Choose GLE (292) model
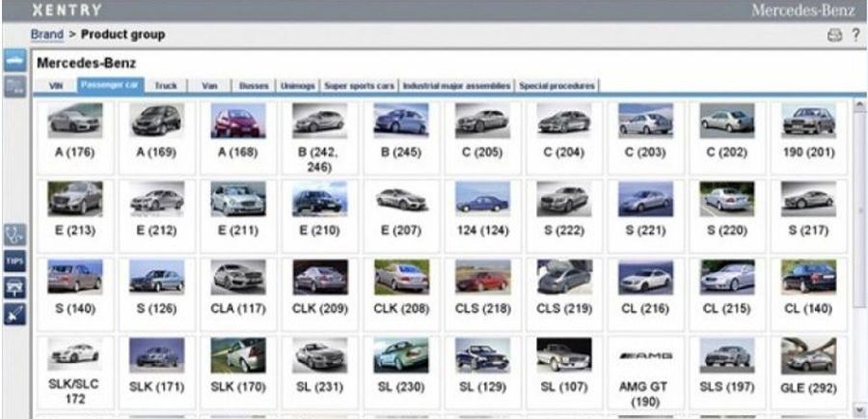868x419 pixels. click(809, 373)
